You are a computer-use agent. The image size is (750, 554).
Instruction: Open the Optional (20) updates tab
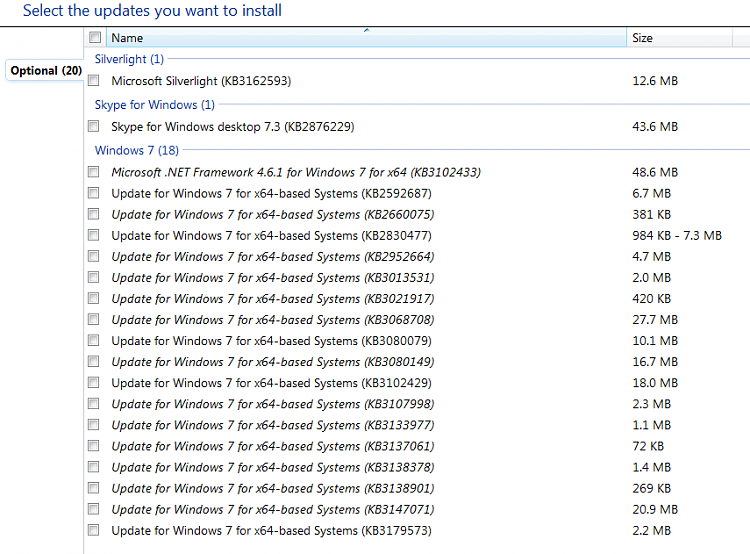pos(46,71)
